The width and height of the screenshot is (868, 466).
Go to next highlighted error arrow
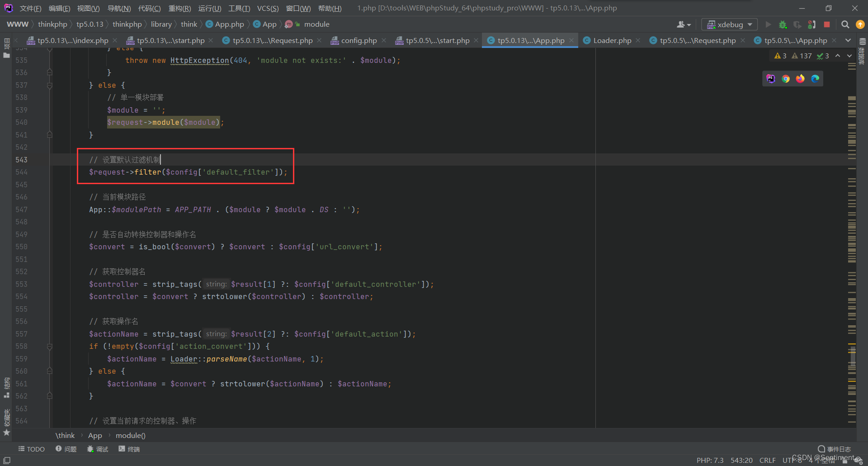click(x=849, y=56)
